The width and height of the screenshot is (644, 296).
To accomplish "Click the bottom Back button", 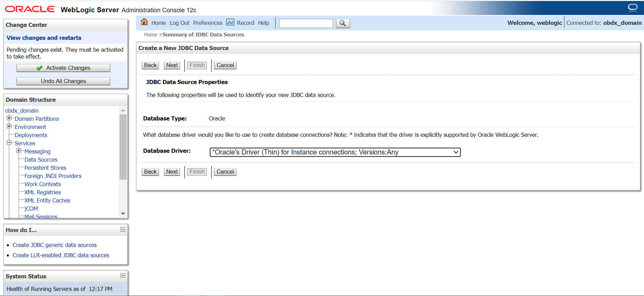I will click(150, 172).
